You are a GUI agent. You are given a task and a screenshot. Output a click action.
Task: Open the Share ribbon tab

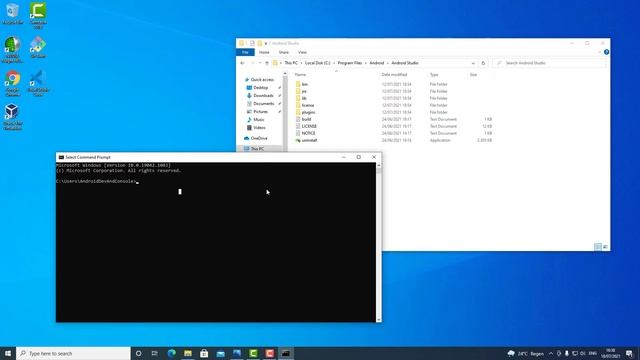tap(284, 52)
